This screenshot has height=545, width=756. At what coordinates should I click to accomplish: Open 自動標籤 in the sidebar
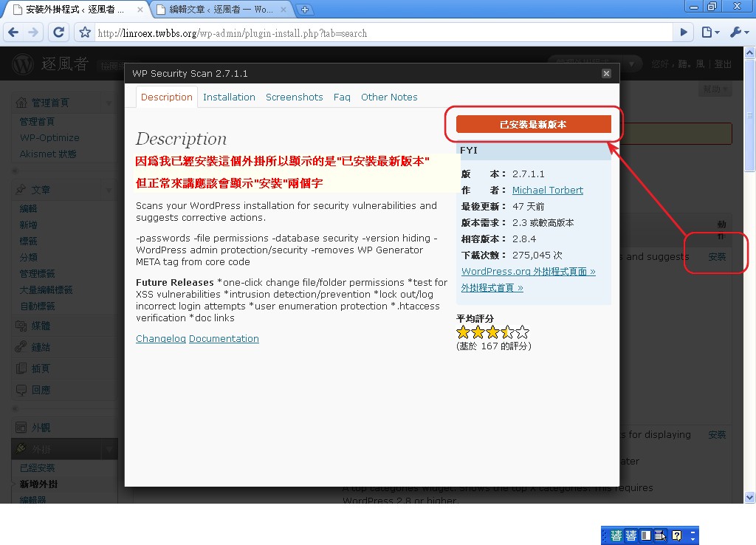(37, 306)
